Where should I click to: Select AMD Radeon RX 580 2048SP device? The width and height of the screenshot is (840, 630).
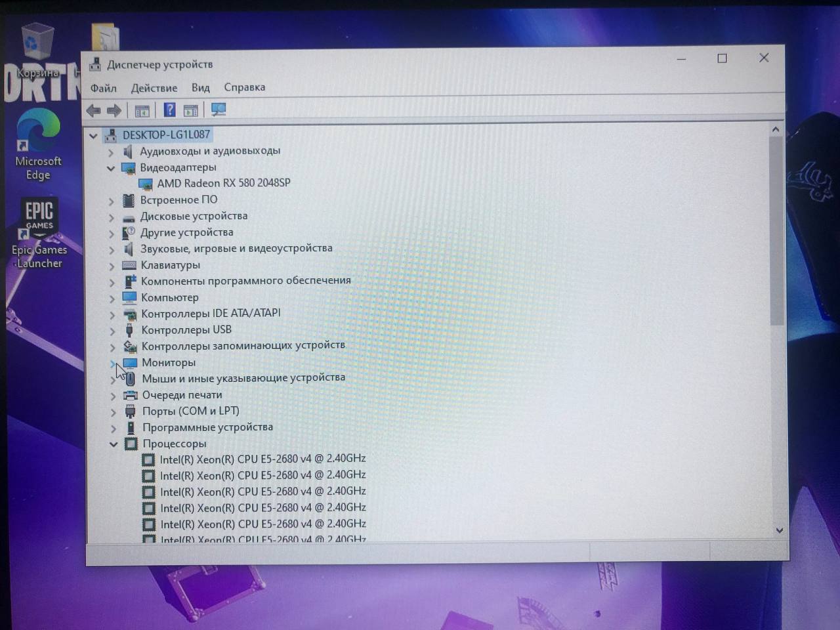tap(223, 183)
